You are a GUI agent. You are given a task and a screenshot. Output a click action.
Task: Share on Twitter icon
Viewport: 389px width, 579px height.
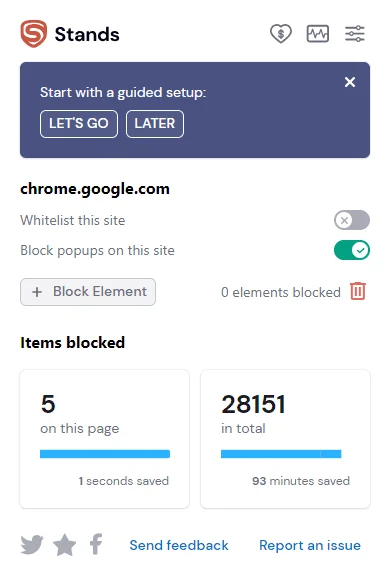pos(32,545)
